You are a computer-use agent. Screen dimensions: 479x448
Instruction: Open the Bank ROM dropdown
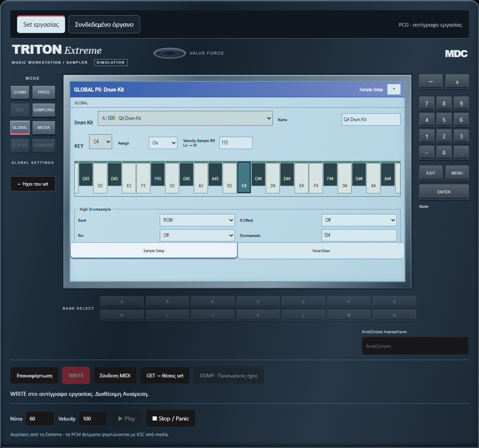coord(197,220)
